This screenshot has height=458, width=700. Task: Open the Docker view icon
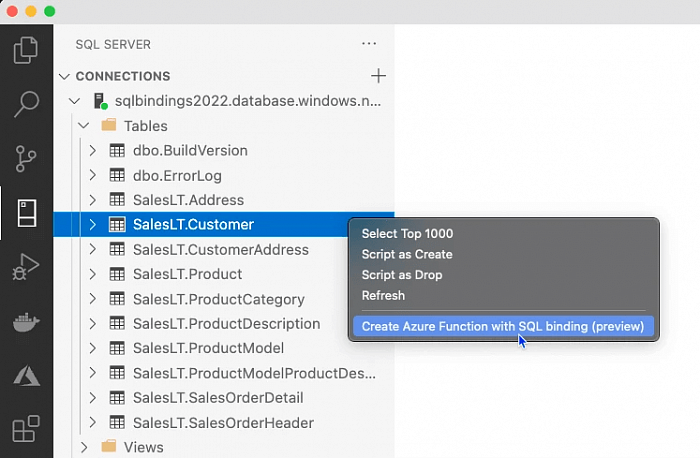pos(26,322)
